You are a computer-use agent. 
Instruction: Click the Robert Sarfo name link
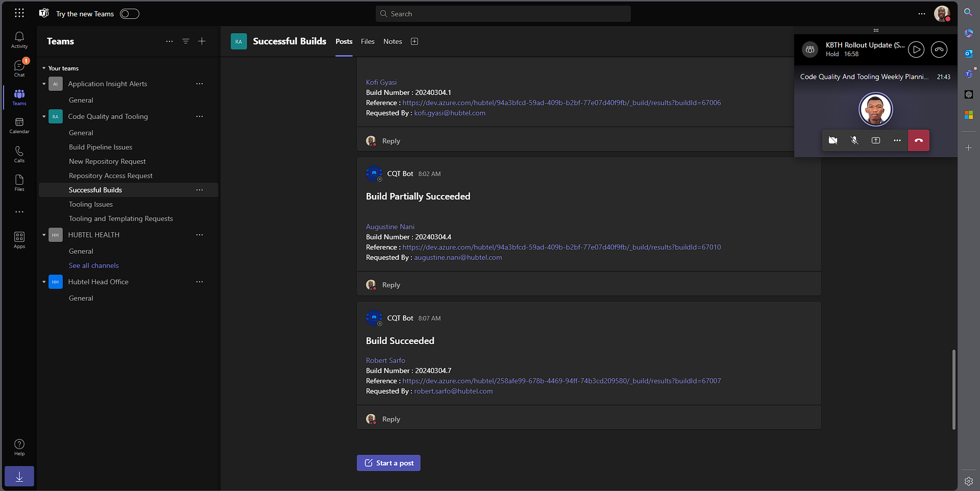(x=385, y=360)
